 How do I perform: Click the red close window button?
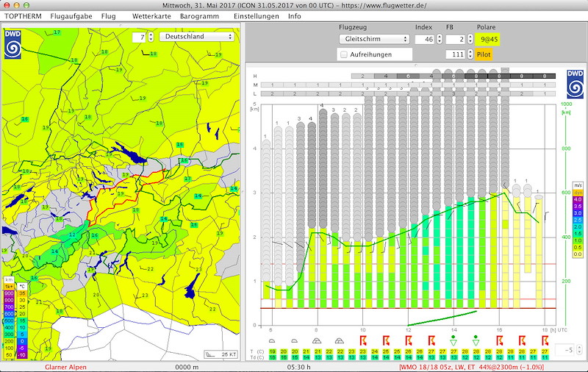[7, 5]
